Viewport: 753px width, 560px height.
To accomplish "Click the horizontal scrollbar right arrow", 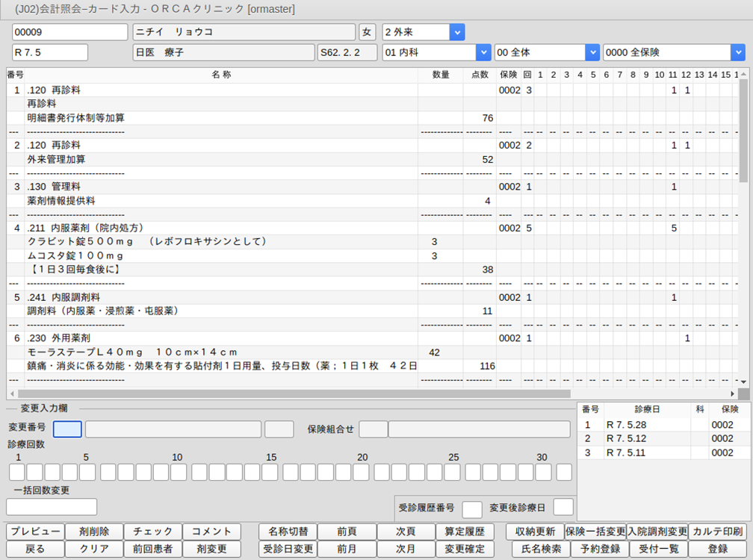I will tap(732, 393).
